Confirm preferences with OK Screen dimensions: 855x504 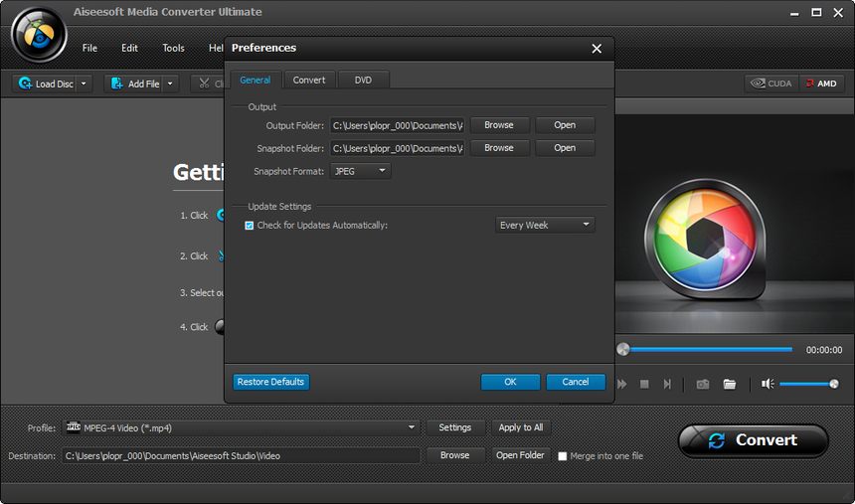coord(510,382)
